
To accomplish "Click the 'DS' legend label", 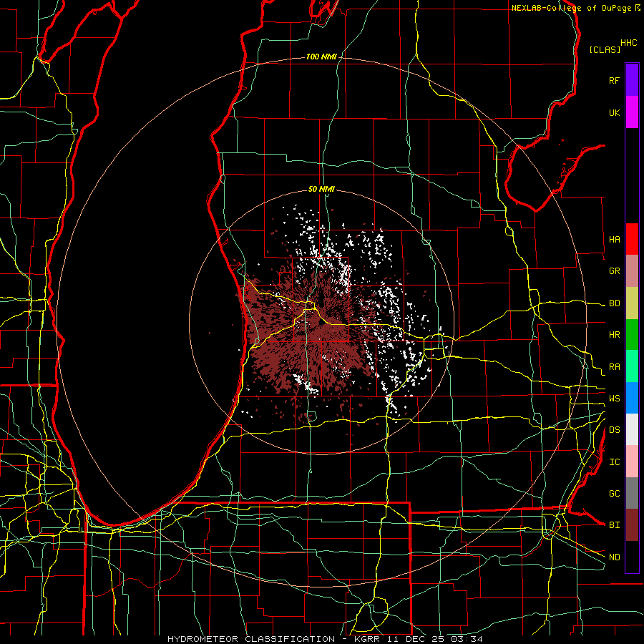I will tap(615, 430).
